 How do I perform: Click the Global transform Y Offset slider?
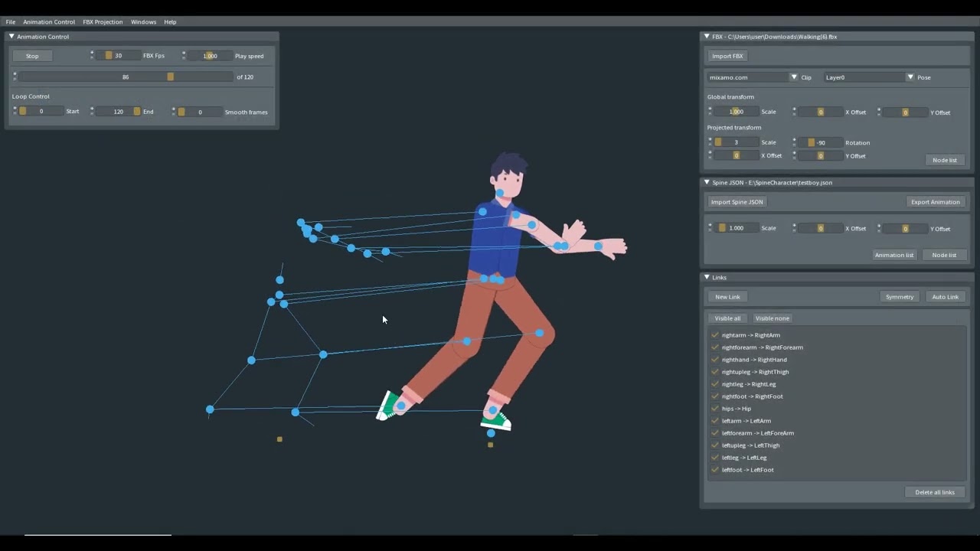click(x=904, y=112)
